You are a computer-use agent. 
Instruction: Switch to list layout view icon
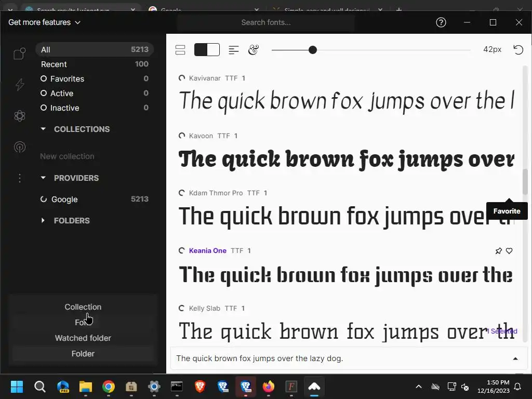[x=180, y=50]
